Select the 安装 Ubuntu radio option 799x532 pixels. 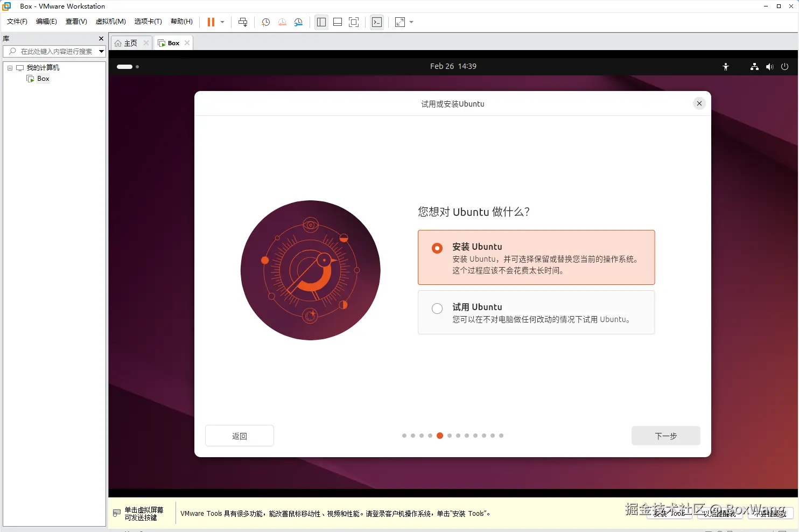tap(437, 248)
